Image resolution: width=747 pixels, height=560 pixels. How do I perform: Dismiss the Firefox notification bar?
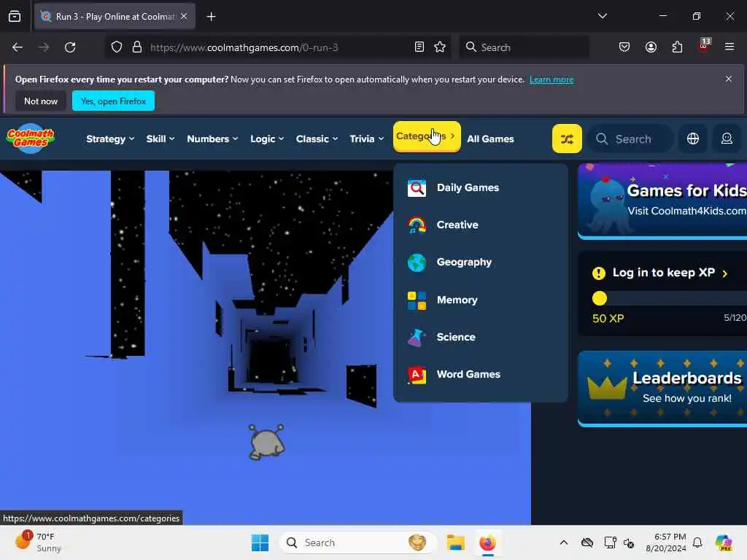click(x=728, y=79)
